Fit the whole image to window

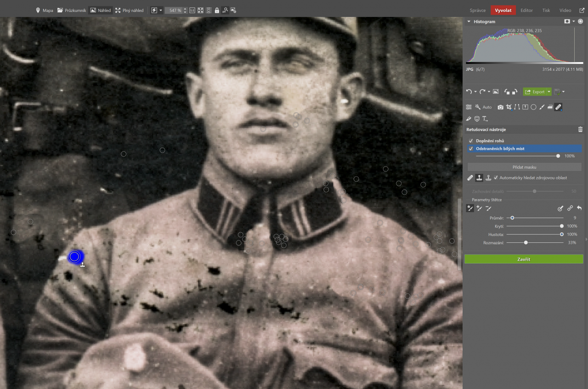(x=200, y=10)
